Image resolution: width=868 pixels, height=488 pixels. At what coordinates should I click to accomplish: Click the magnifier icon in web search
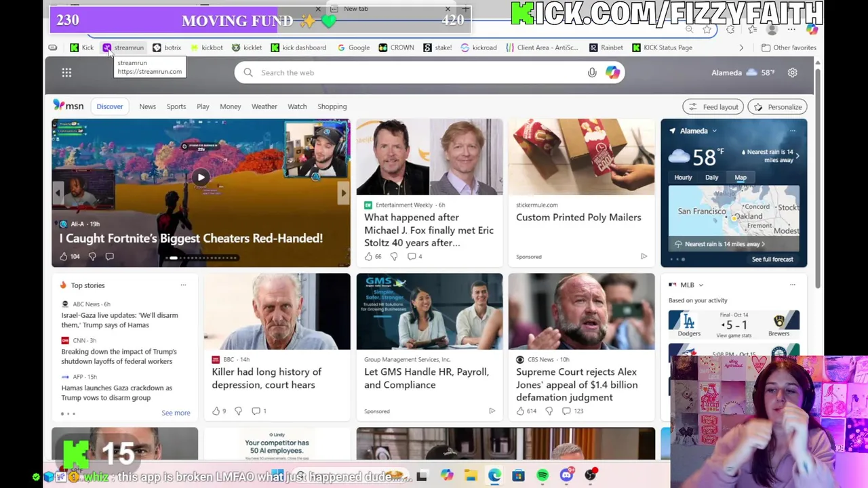click(248, 73)
